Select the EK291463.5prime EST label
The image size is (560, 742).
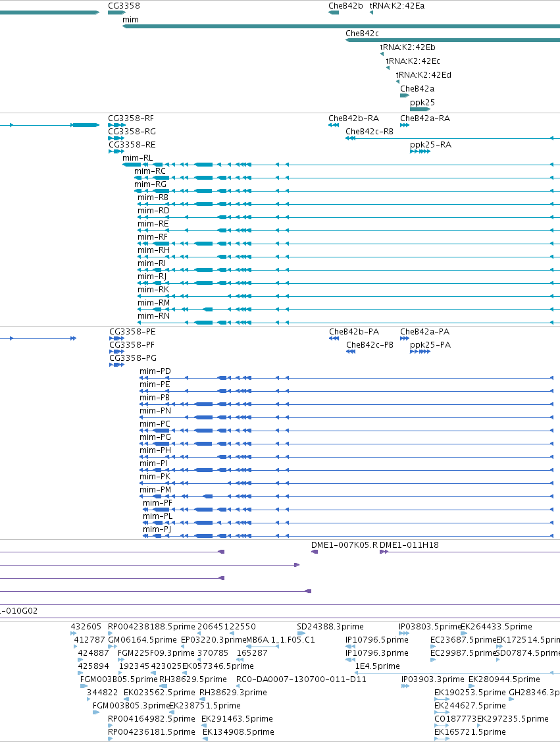[238, 719]
